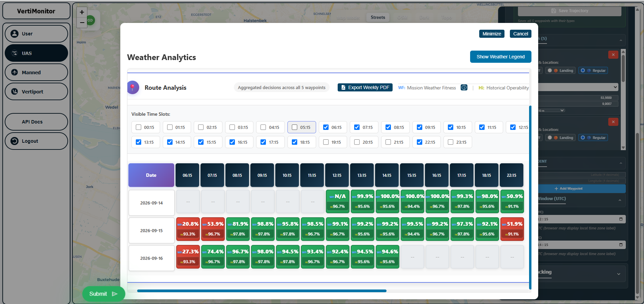Remove first waypoint with red X icon
The height and width of the screenshot is (304, 644).
[x=613, y=55]
